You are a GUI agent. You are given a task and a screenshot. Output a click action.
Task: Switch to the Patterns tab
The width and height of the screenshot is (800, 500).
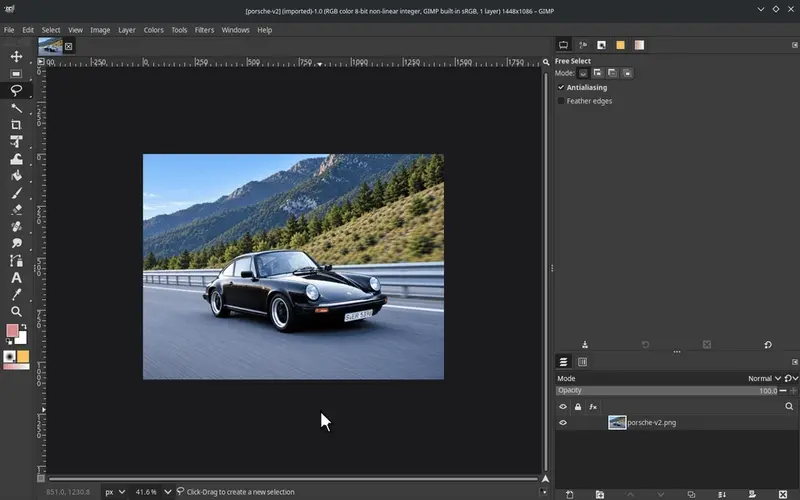point(620,45)
